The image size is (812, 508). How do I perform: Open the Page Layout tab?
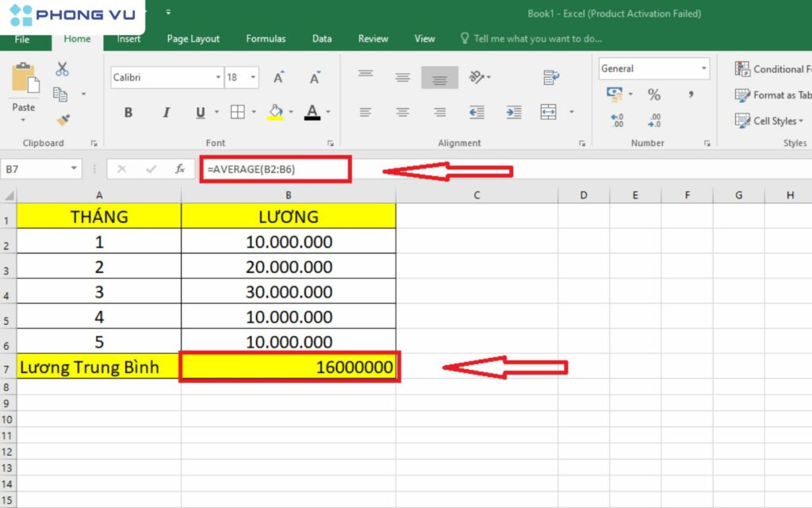[x=193, y=38]
